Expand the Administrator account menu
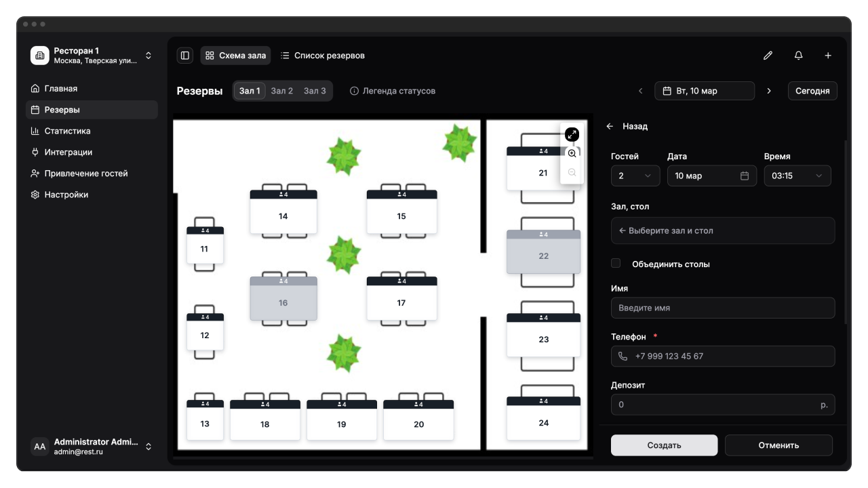Screen dimensions: 868x488 click(149, 447)
